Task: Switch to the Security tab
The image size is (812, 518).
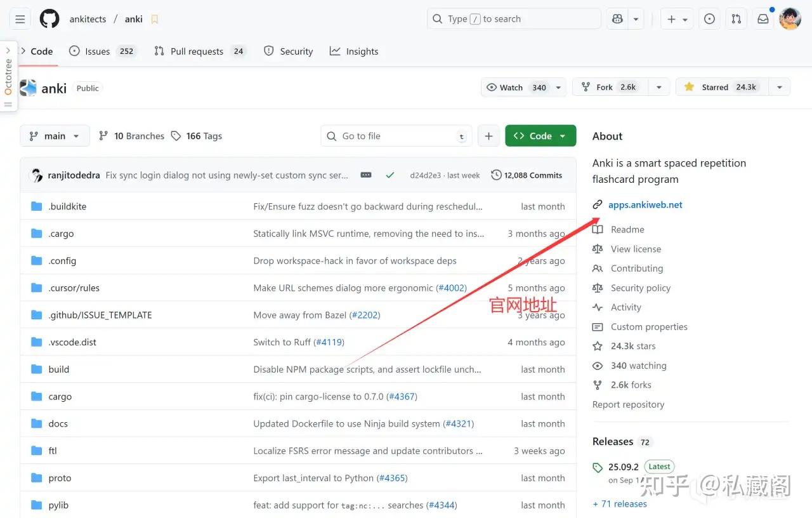Action: (x=289, y=51)
